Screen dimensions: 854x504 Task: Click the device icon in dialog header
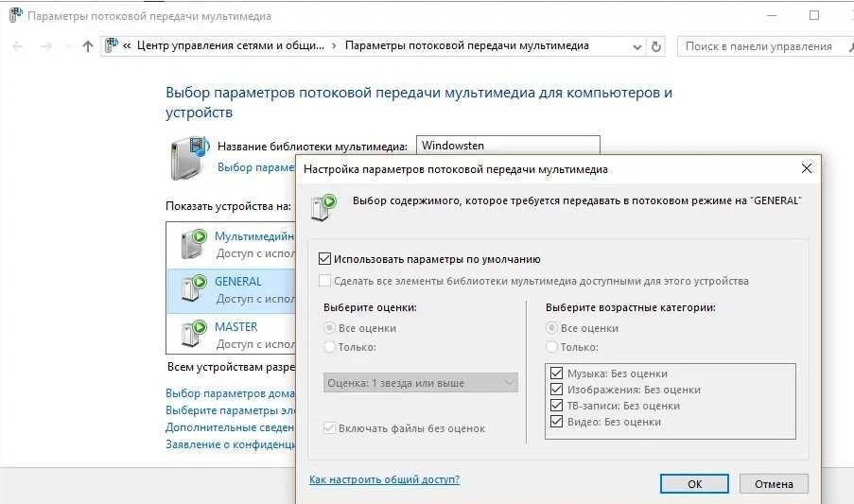323,205
